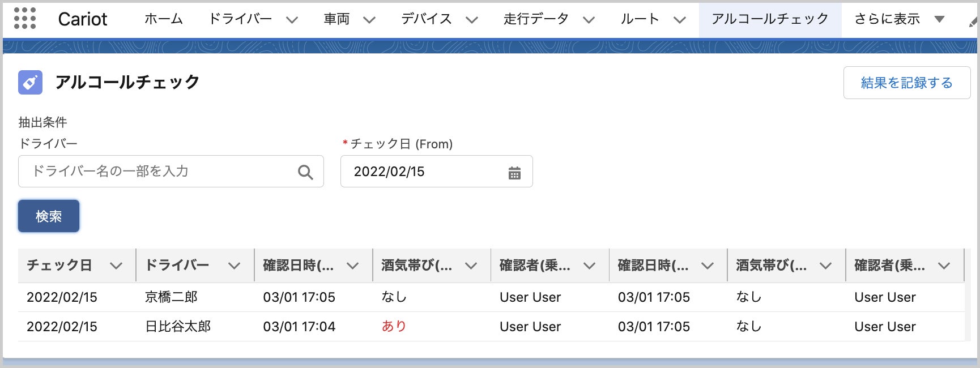Image resolution: width=980 pixels, height=368 pixels.
Task: Open the app launcher grid icon
Action: 24,19
